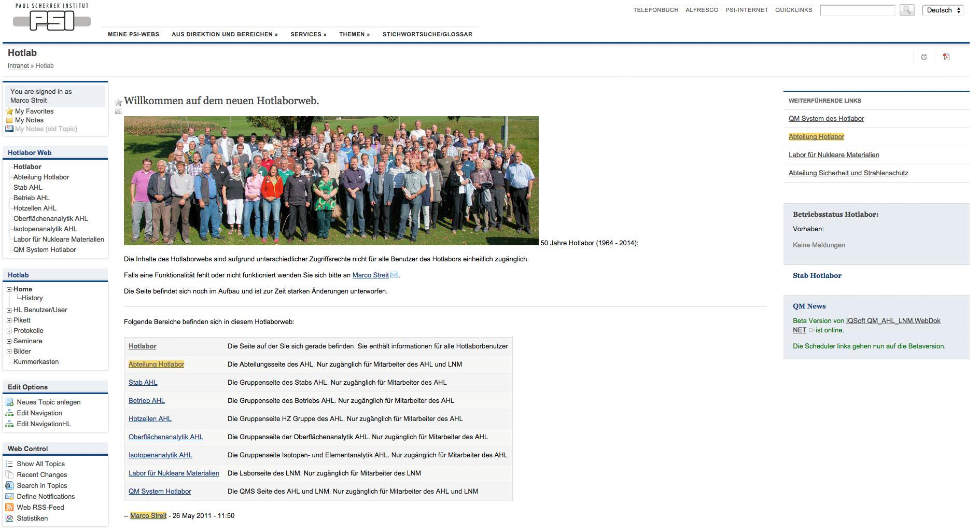
Task: Click the mail icon next to Marco Streit
Action: [394, 275]
